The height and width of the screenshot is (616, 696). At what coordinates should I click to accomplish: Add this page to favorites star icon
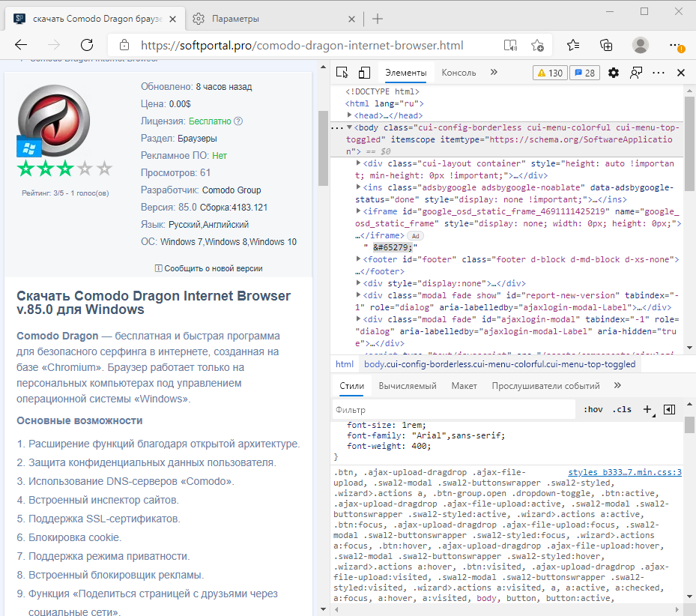(x=537, y=45)
